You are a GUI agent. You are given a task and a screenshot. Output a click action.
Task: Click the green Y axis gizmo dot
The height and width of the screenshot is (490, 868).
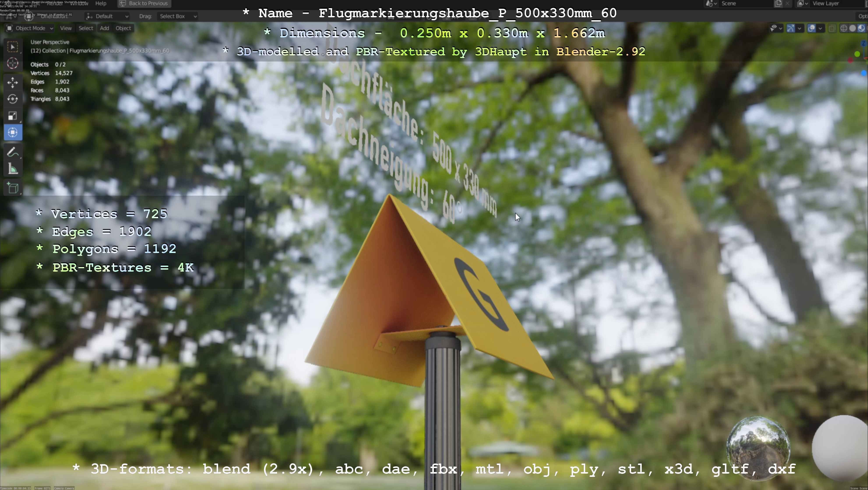coord(857,54)
